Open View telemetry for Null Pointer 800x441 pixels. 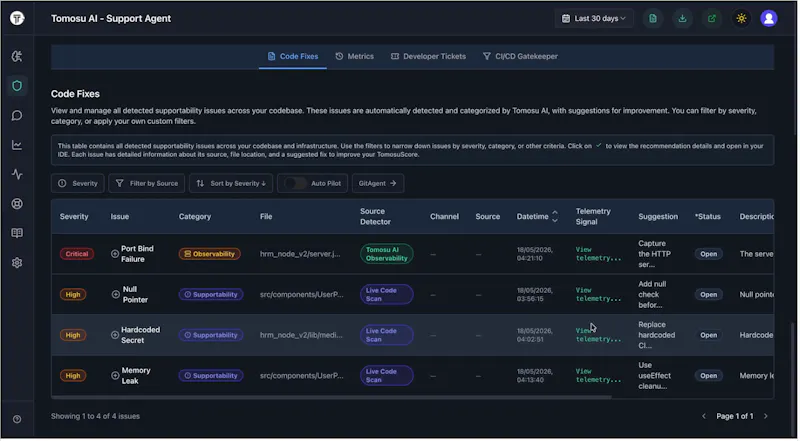[598, 294]
